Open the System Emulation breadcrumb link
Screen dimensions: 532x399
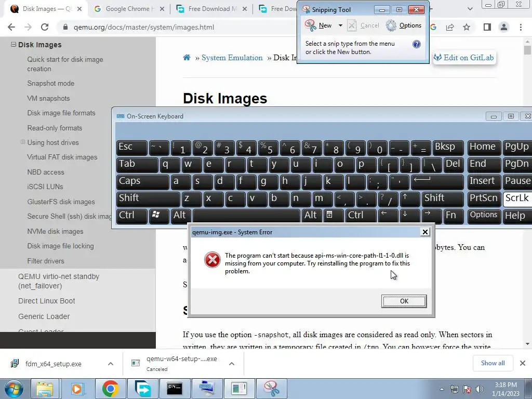pyautogui.click(x=232, y=58)
